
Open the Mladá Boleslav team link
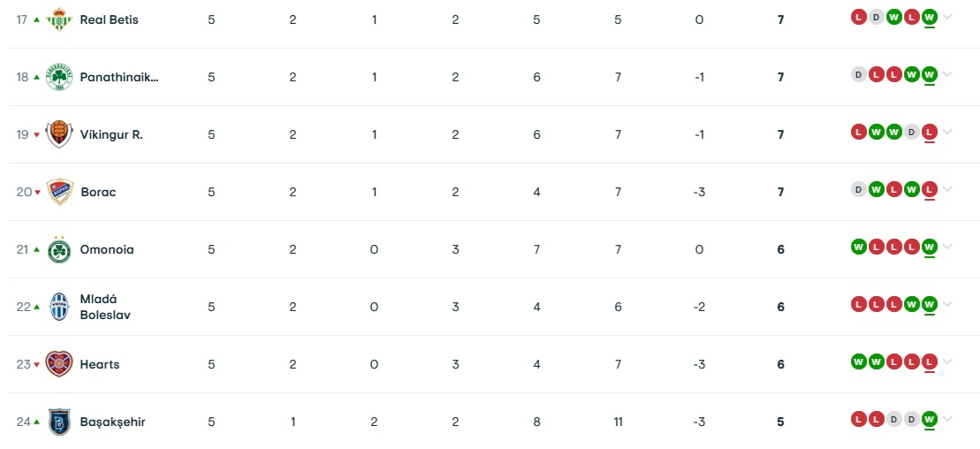tap(105, 307)
